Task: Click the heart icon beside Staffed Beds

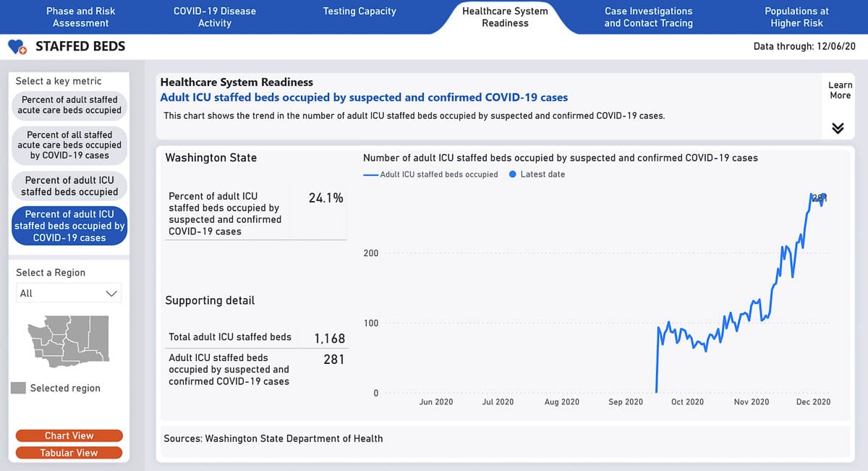Action: pos(17,47)
